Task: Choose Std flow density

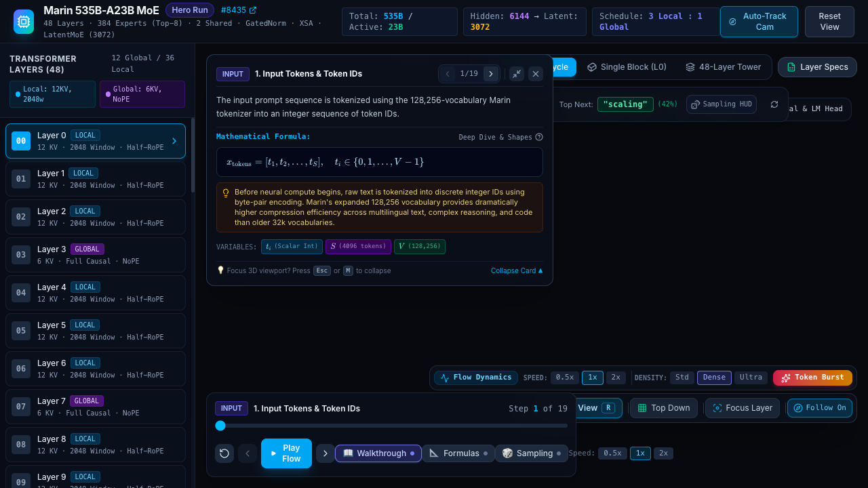Action: [682, 378]
